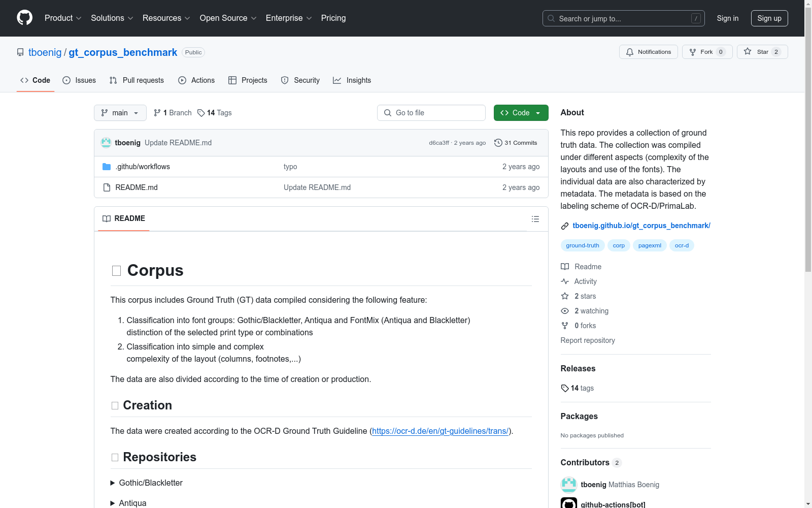Click the link icon beside the website URL

[565, 226]
